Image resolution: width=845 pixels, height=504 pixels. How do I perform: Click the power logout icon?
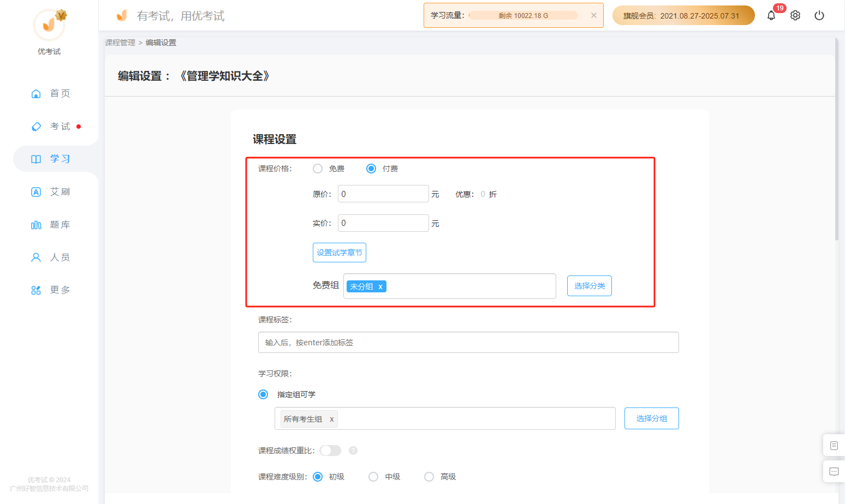coord(819,15)
